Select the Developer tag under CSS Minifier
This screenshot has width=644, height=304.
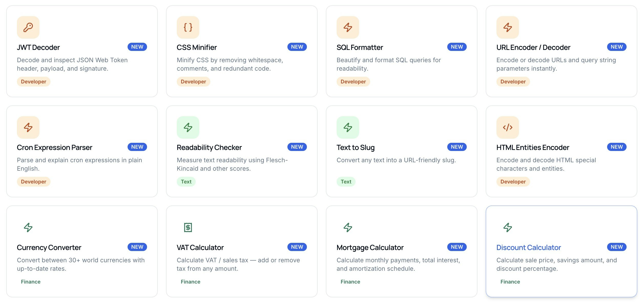193,81
